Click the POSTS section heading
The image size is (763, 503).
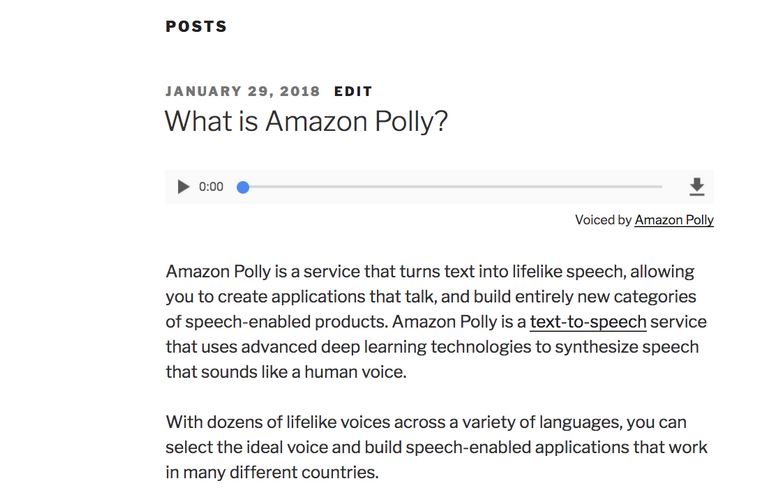(196, 26)
